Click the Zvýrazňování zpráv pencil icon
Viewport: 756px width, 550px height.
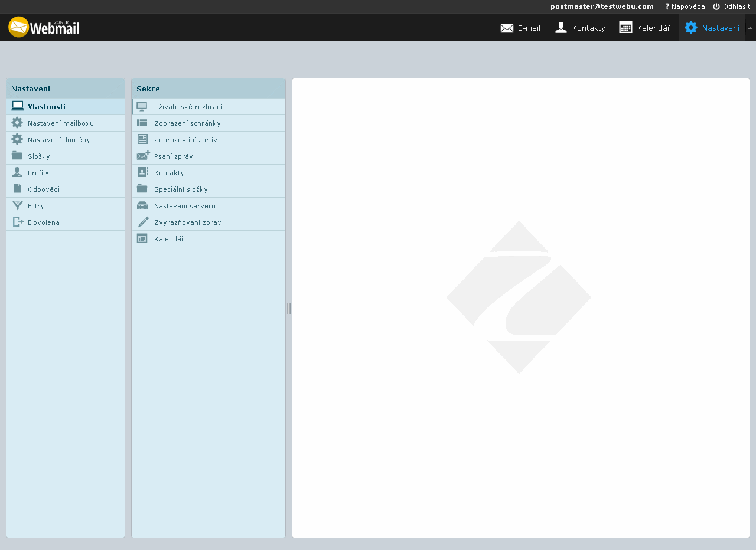pos(143,222)
